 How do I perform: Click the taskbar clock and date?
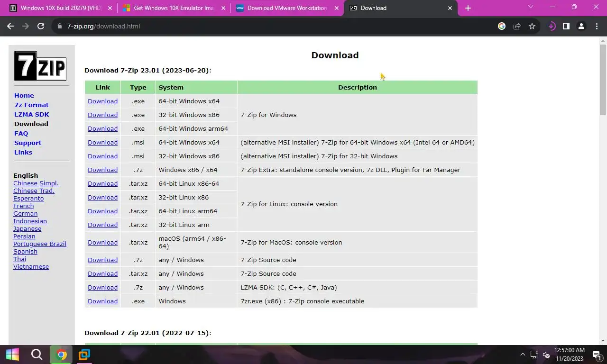[x=570, y=355]
